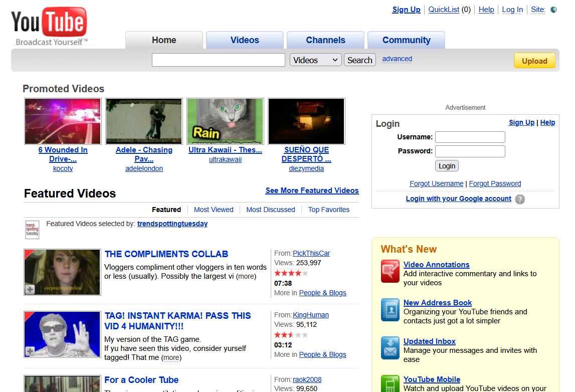
Task: Open the trendspottingtuesday link
Action: pyautogui.click(x=172, y=224)
